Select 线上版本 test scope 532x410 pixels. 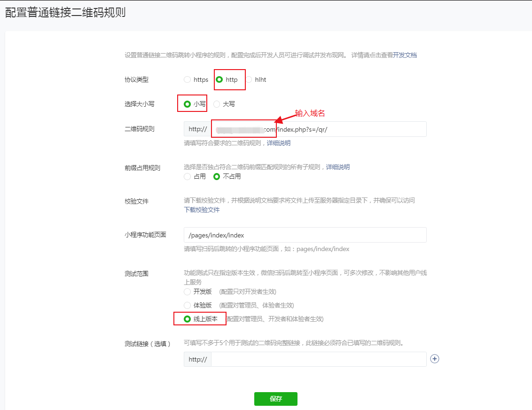click(x=188, y=319)
